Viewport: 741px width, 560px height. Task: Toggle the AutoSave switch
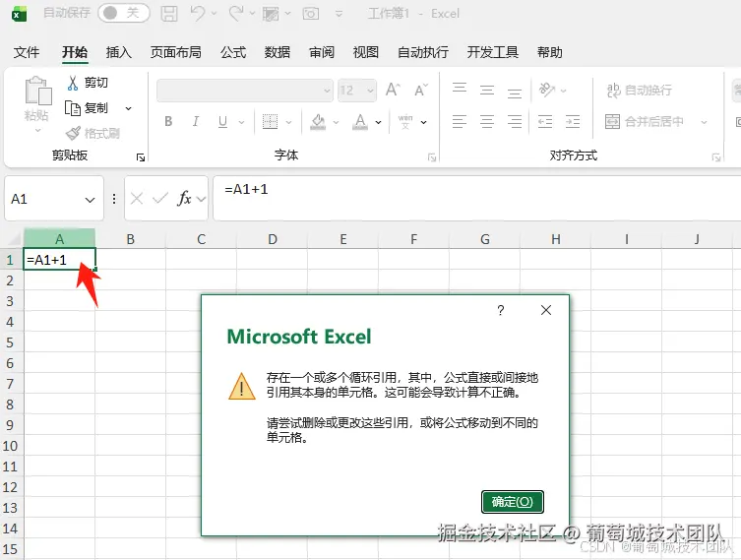(123, 13)
